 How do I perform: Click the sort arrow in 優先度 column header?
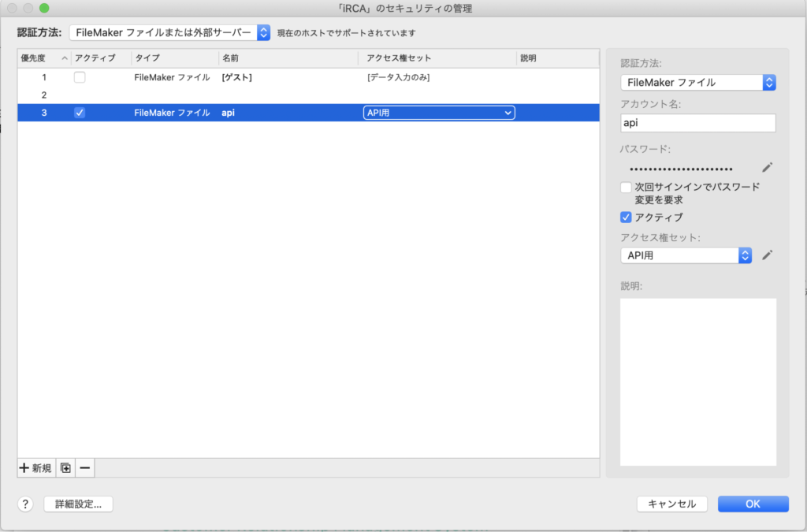tap(65, 58)
